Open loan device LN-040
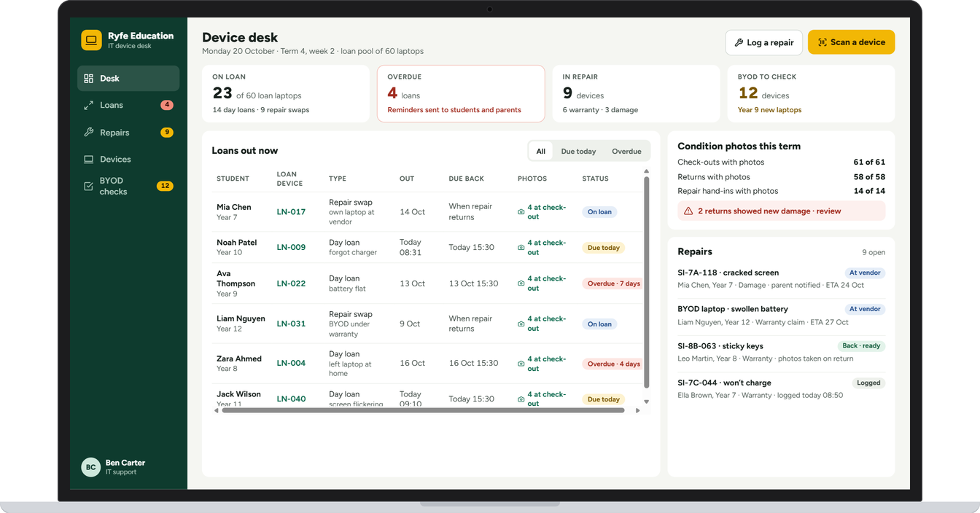 click(291, 399)
